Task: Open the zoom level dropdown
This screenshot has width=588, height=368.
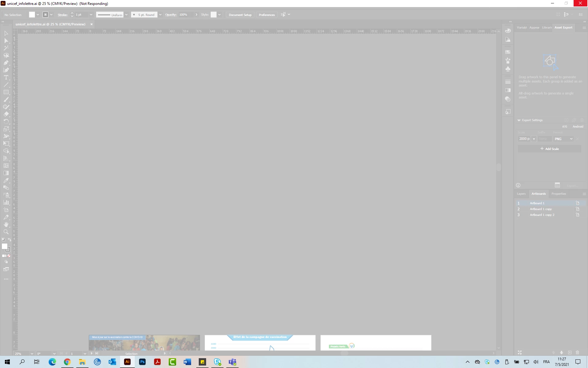Action: (x=32, y=354)
